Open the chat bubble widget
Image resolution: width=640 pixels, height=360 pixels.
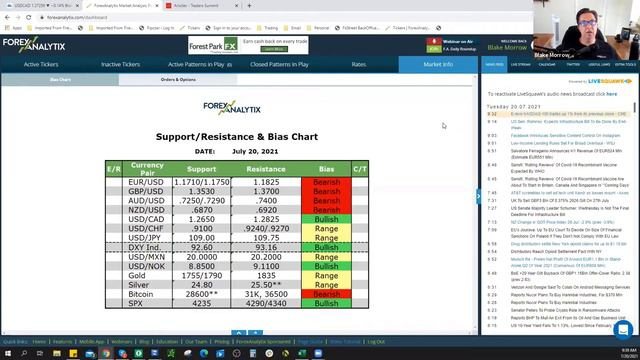[x=623, y=329]
